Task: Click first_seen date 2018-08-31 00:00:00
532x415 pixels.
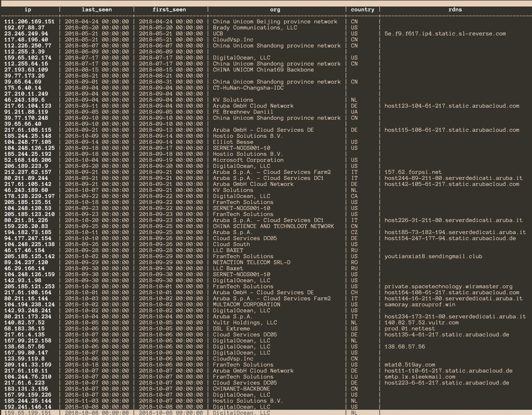Action: click(171, 82)
